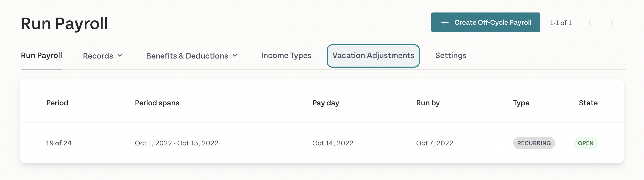Go to the previous page arrow
The width and height of the screenshot is (644, 180).
590,23
